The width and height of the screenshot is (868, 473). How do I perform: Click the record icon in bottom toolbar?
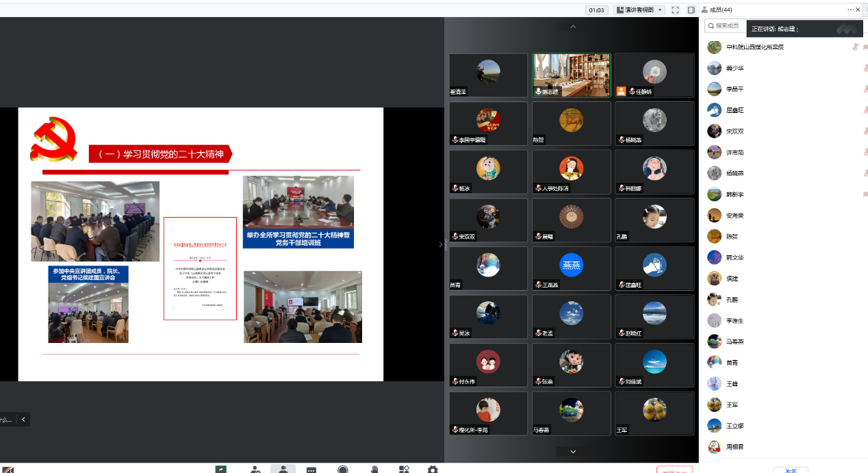pos(343,470)
